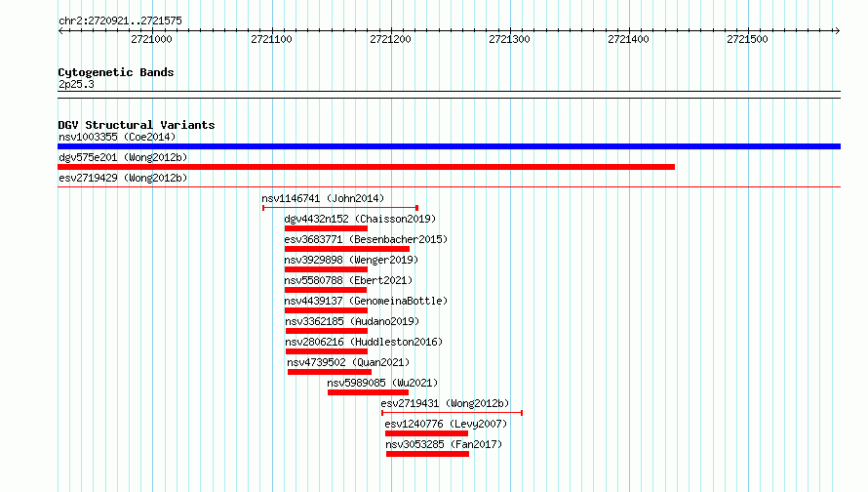The height and width of the screenshot is (492, 868).
Task: Click ruler position 2721200
Action: [390, 39]
